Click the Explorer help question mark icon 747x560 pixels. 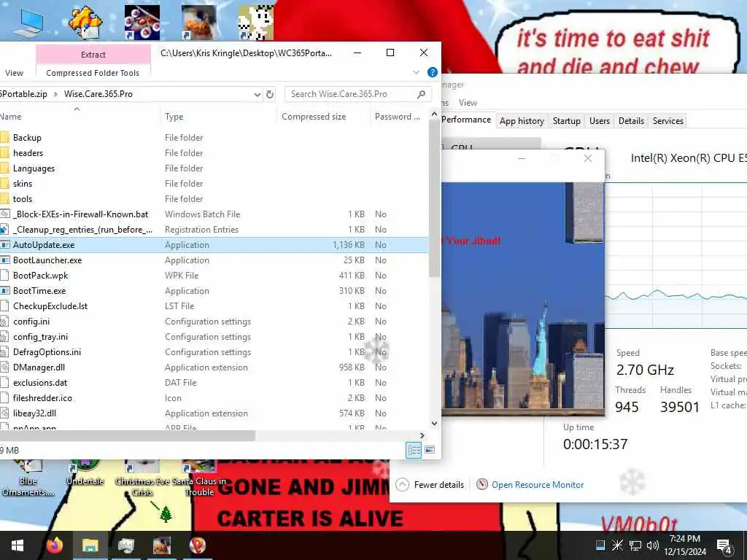tap(432, 72)
